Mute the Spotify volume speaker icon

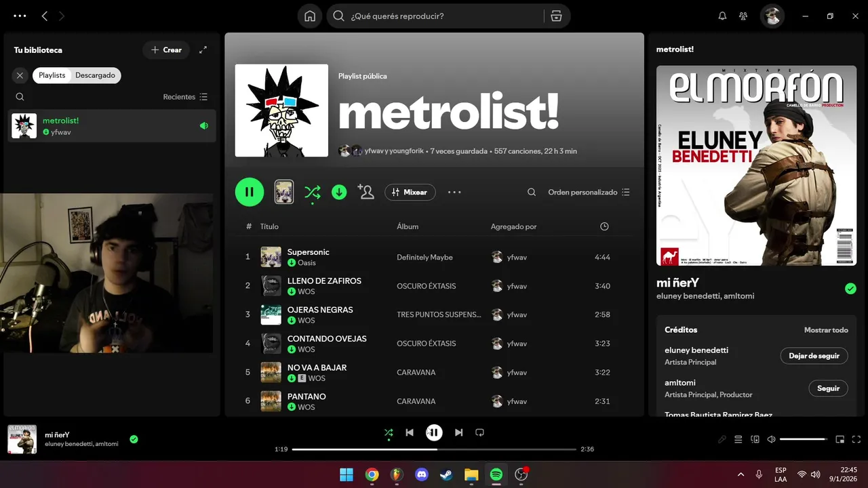771,439
